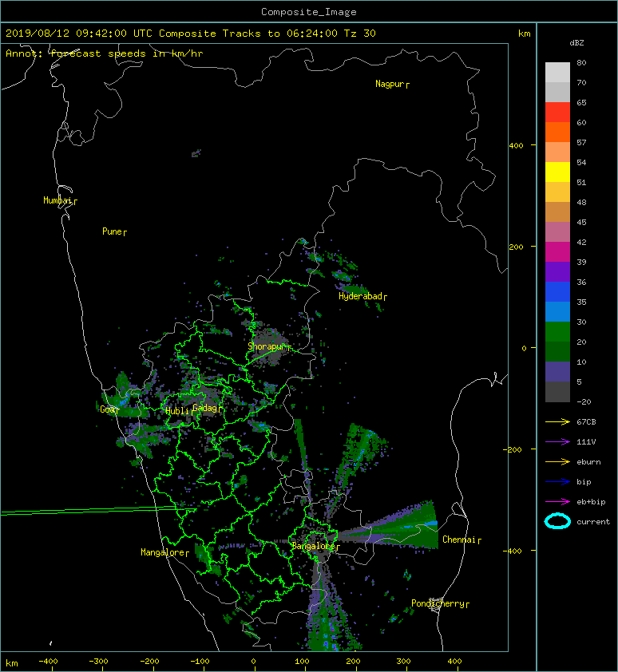Click the -200 tick on the vertical axis
Viewport: 618px width, 672px height.
click(513, 449)
